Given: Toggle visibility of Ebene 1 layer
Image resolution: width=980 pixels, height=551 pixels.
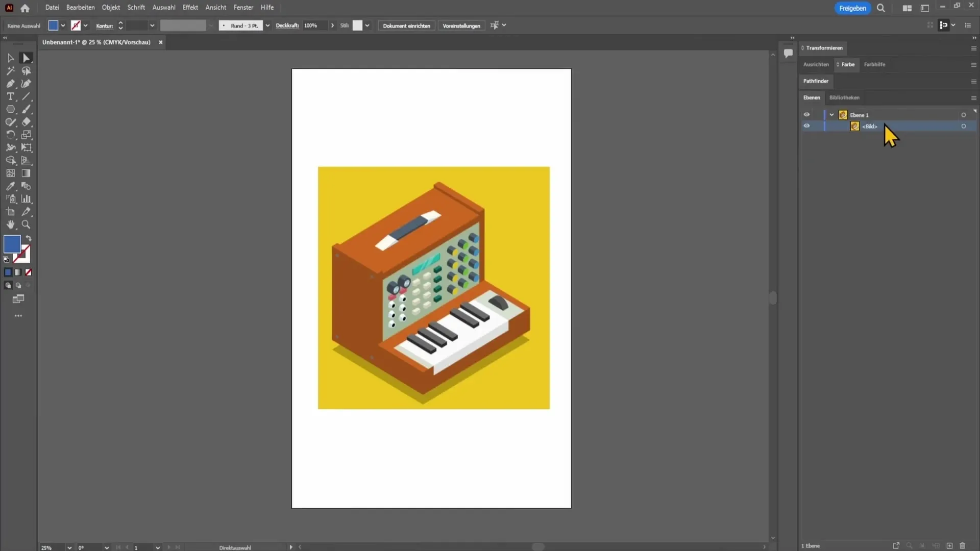Looking at the screenshot, I should click(x=806, y=115).
